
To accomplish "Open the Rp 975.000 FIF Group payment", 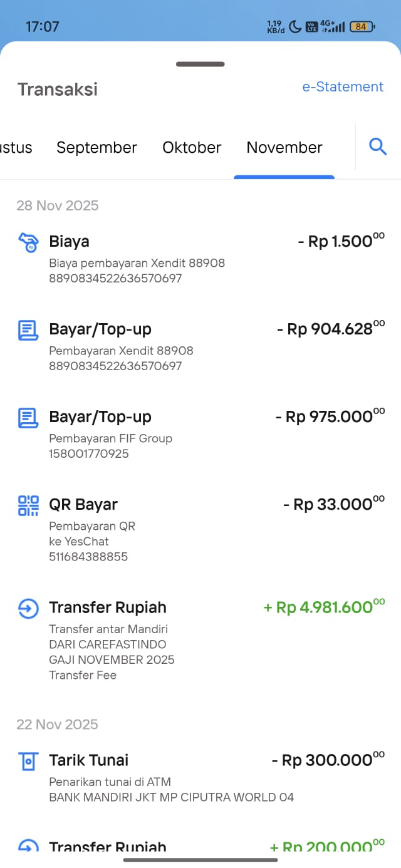I will click(x=200, y=434).
